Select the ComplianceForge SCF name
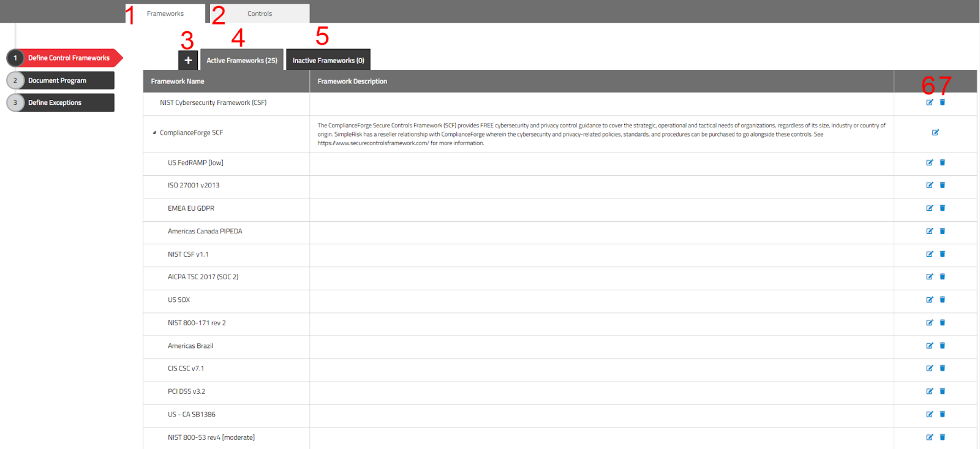The image size is (980, 449). click(x=191, y=132)
